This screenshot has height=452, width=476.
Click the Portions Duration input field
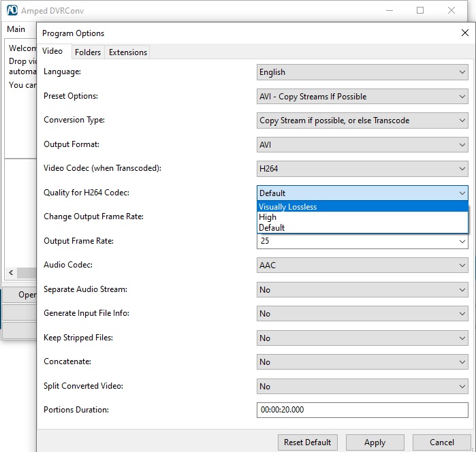tap(362, 410)
